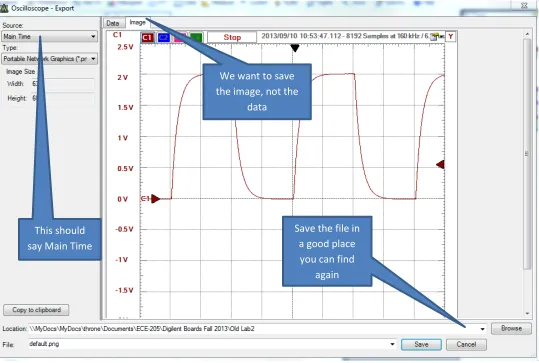The image size is (539, 363).
Task: Click the 1 V axis label
Action: coord(122,138)
